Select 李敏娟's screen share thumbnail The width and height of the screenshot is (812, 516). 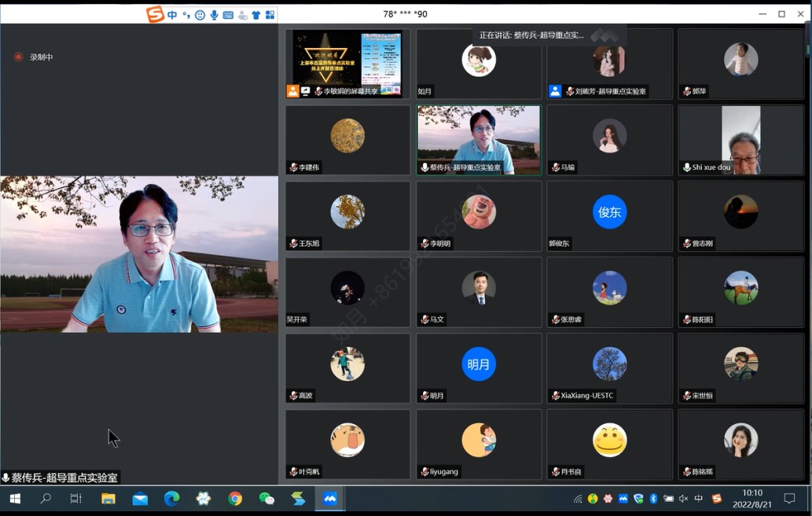(x=347, y=63)
